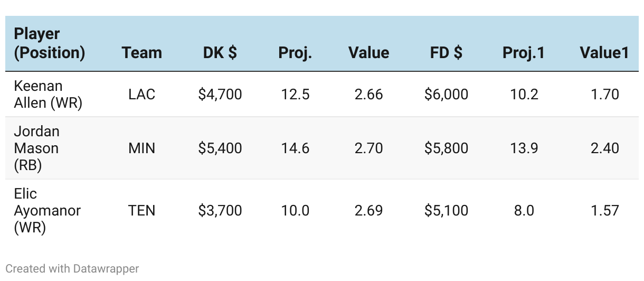This screenshot has width=644, height=281.
Task: Select the $5,800 FD salary cell
Action: point(446,148)
